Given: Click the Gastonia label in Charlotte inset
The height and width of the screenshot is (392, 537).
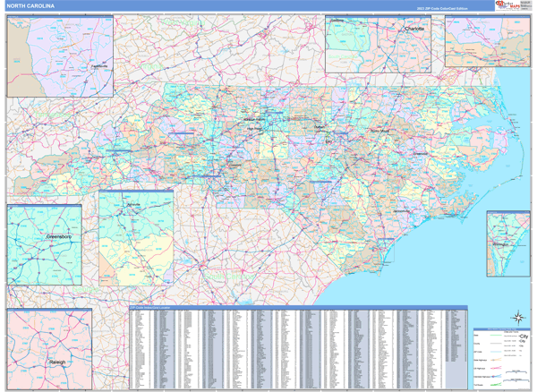Looking at the screenshot, I should click(x=337, y=21).
